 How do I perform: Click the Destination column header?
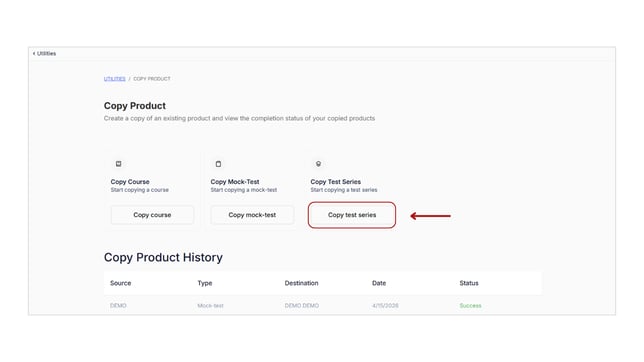301,283
